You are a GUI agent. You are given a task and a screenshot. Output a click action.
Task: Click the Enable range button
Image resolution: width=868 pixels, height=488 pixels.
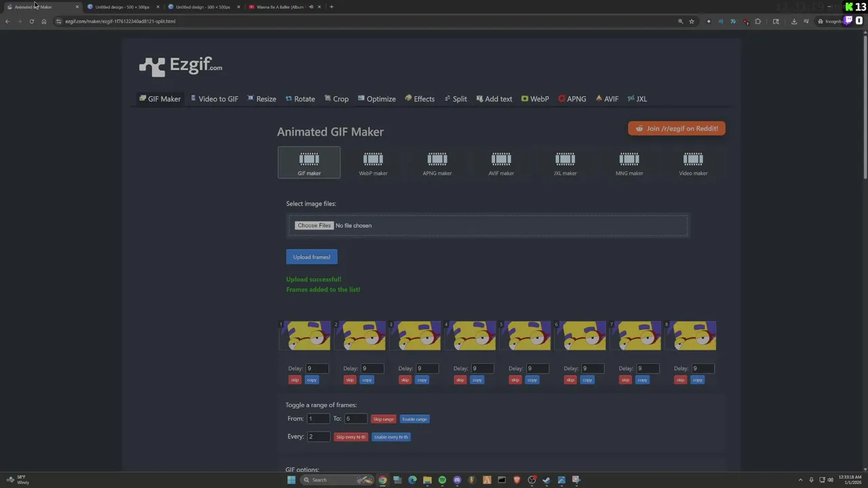[x=414, y=419]
